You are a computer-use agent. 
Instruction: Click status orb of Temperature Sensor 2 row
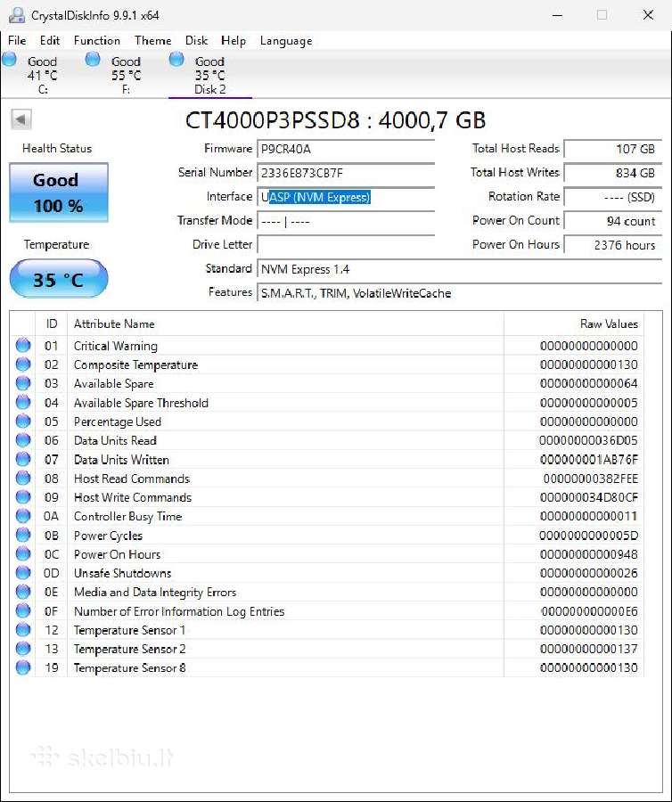23,649
